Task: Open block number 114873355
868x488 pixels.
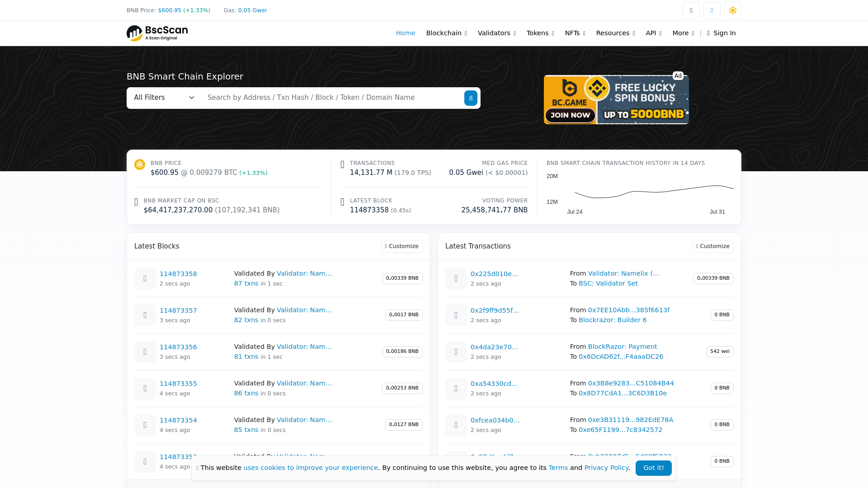Action: point(178,384)
